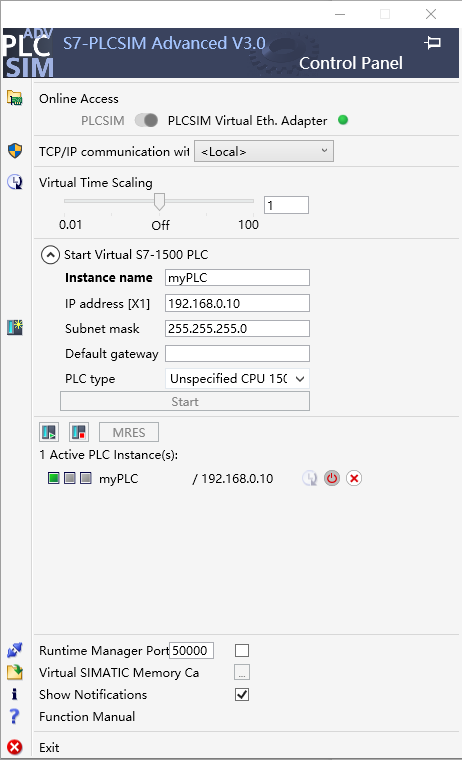Open the TCP/IP communication <Local> dropdown
This screenshot has width=462, height=760.
[x=264, y=151]
